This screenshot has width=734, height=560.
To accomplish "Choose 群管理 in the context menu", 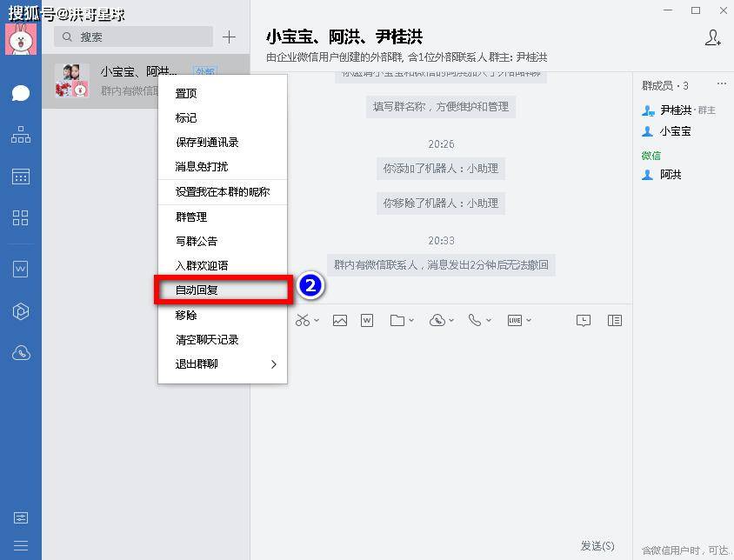I will coord(191,217).
